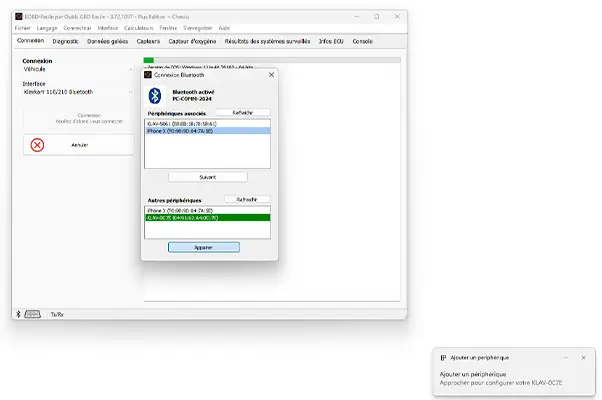Open the Calculateurs menu

point(139,28)
